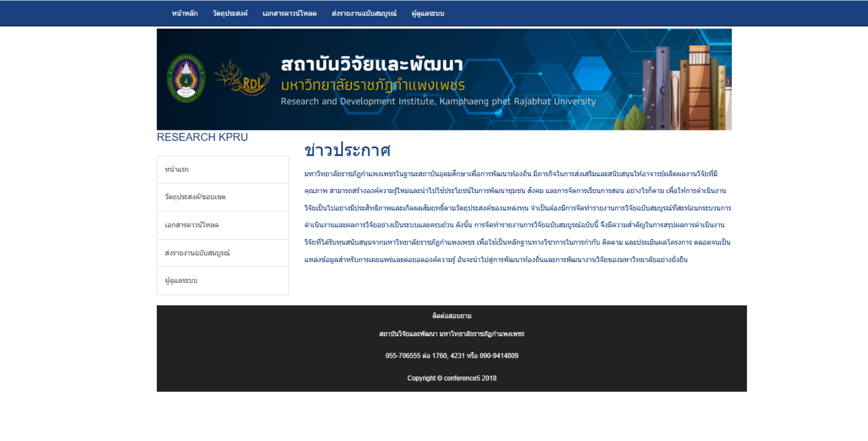Click the golden RDI logo in banner
Viewport: 868px width, 441px height.
coord(244,79)
